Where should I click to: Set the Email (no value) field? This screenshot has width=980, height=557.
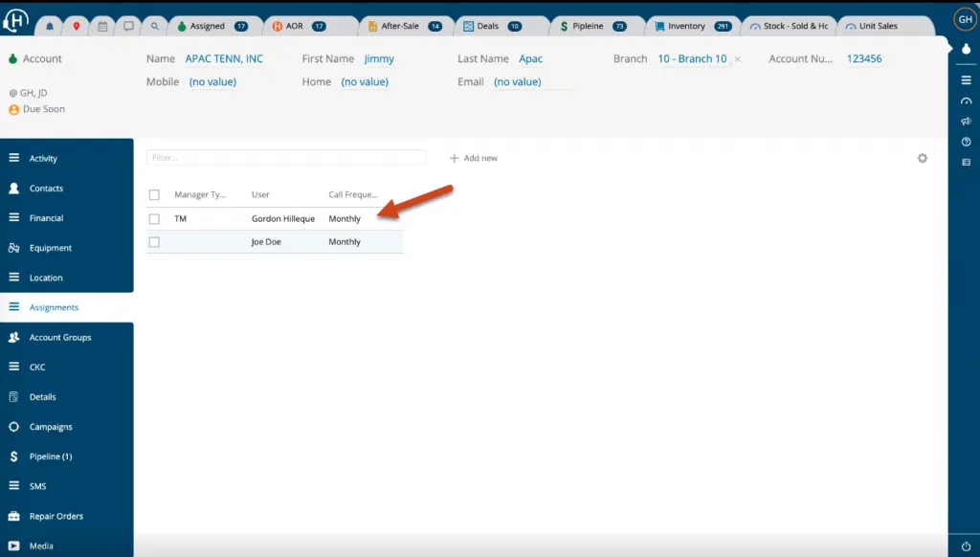point(518,82)
